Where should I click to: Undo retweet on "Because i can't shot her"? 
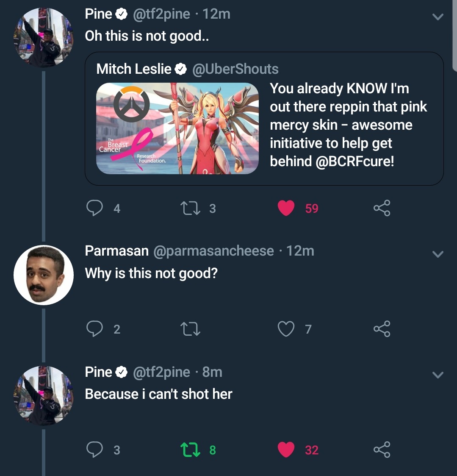coord(191,450)
